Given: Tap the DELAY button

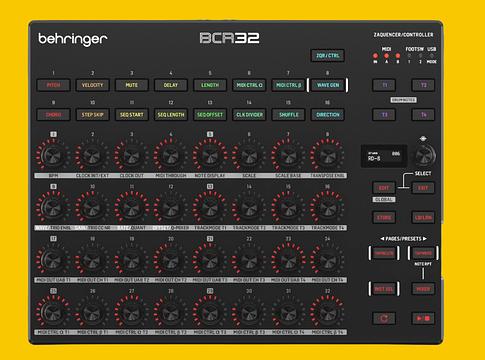Looking at the screenshot, I should (171, 85).
